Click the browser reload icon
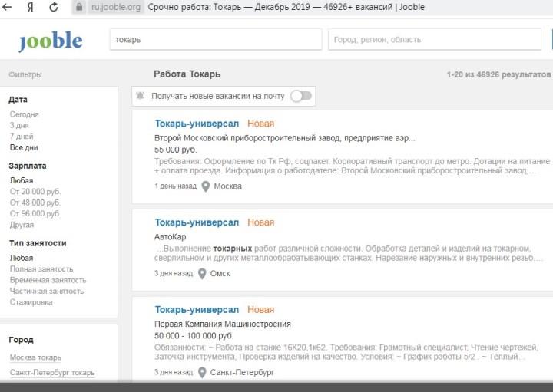Viewport: 553px width, 392px height. coord(53,7)
